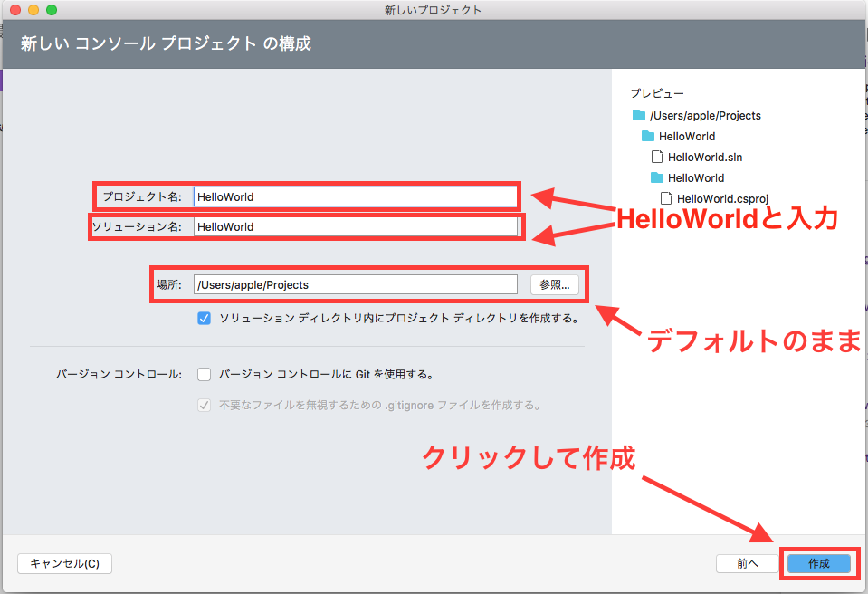Click the /Users/apple/Projects folder icon in preview
868x594 pixels.
[x=640, y=116]
